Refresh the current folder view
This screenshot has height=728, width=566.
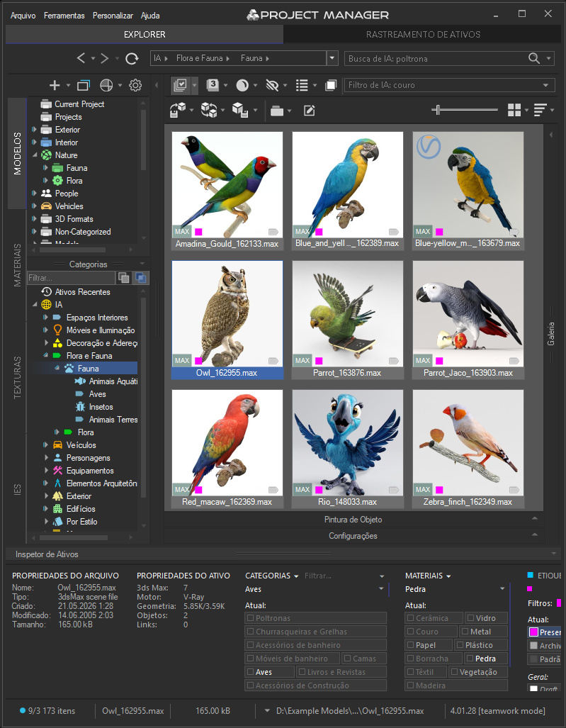132,58
